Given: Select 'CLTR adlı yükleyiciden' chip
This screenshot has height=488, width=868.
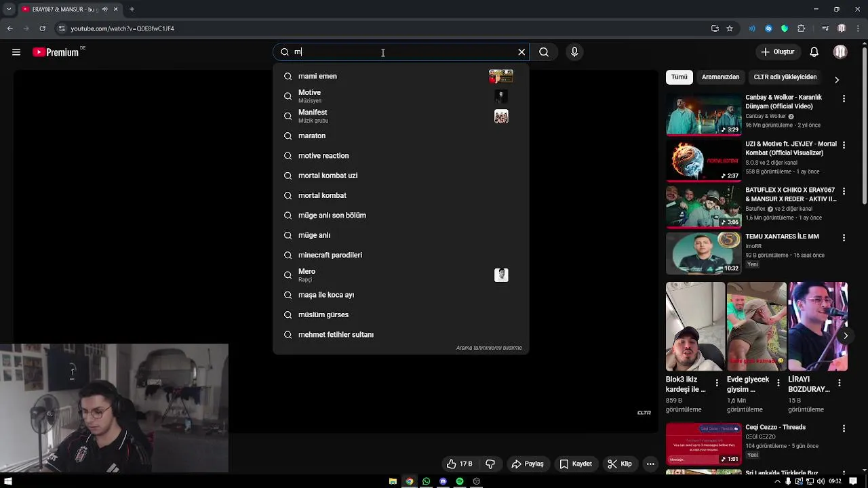Looking at the screenshot, I should 785,77.
